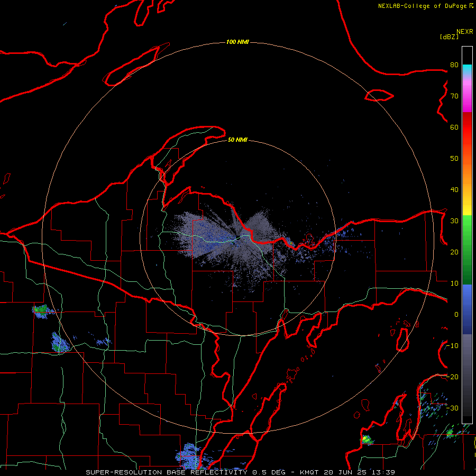Pick the blue segment of color bar
The width and height of the screenshot is (476, 476).
(x=467, y=309)
